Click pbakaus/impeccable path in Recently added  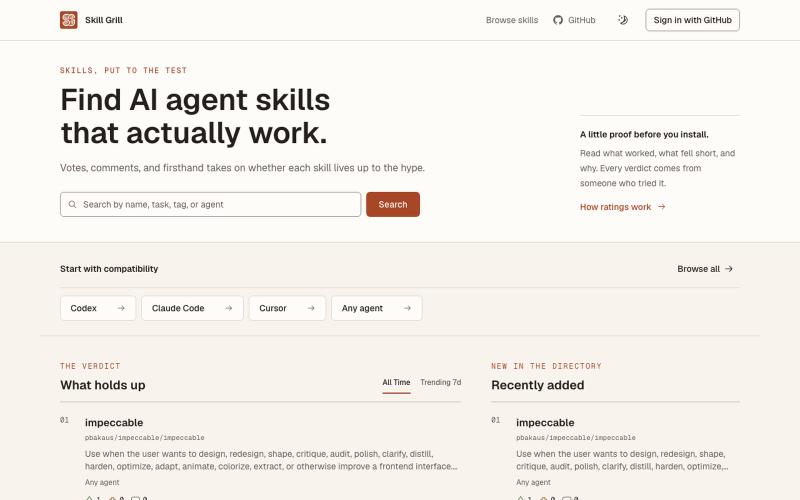coord(576,438)
